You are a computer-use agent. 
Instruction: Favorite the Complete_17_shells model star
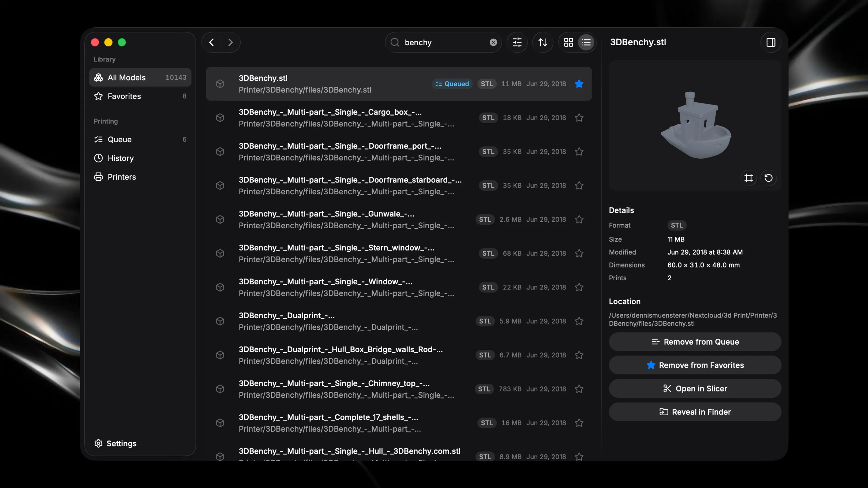[579, 423]
